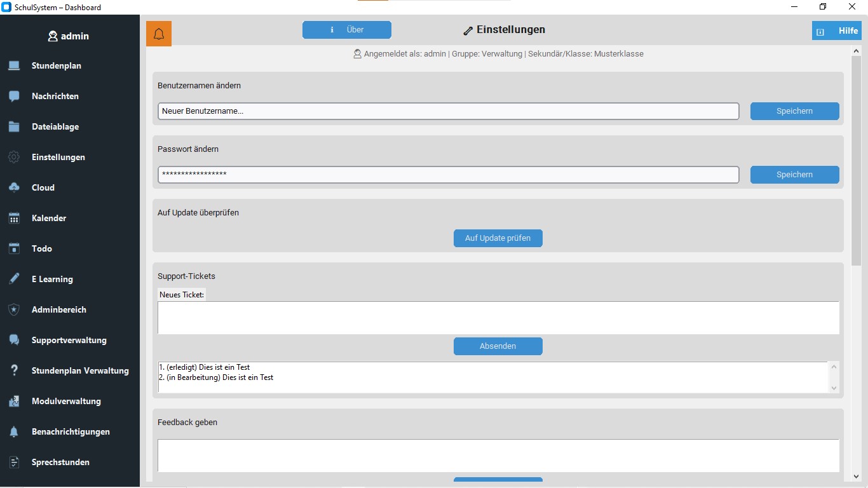
Task: Open Adminbereich via the shield icon
Action: click(14, 309)
